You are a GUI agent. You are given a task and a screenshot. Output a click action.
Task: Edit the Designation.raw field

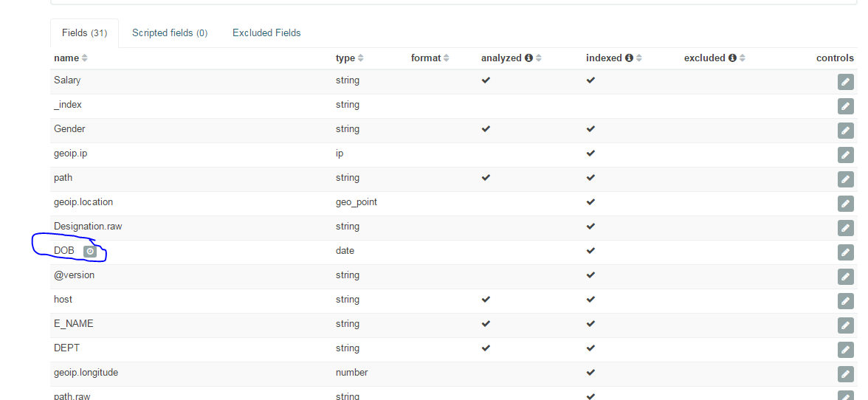point(846,228)
